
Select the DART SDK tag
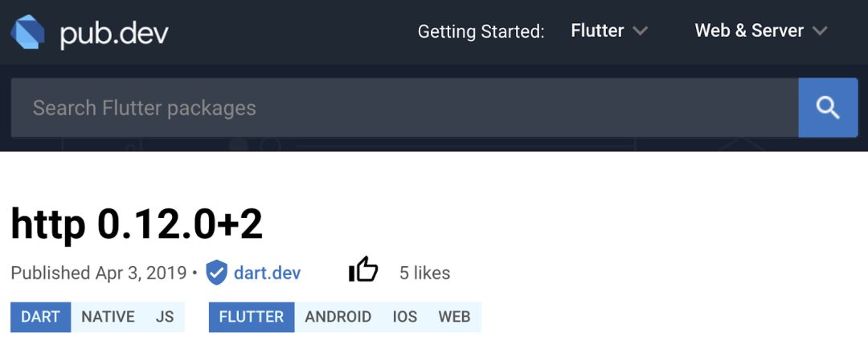coord(41,317)
